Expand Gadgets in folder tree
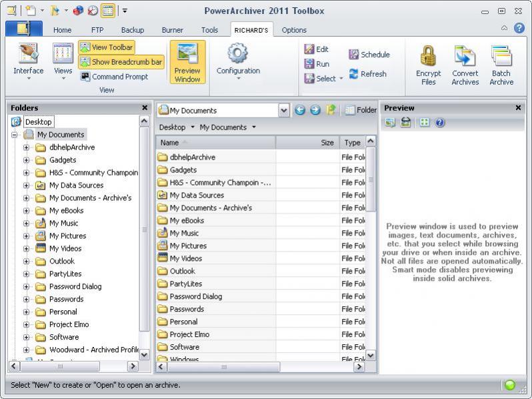532x399 pixels. pos(26,160)
